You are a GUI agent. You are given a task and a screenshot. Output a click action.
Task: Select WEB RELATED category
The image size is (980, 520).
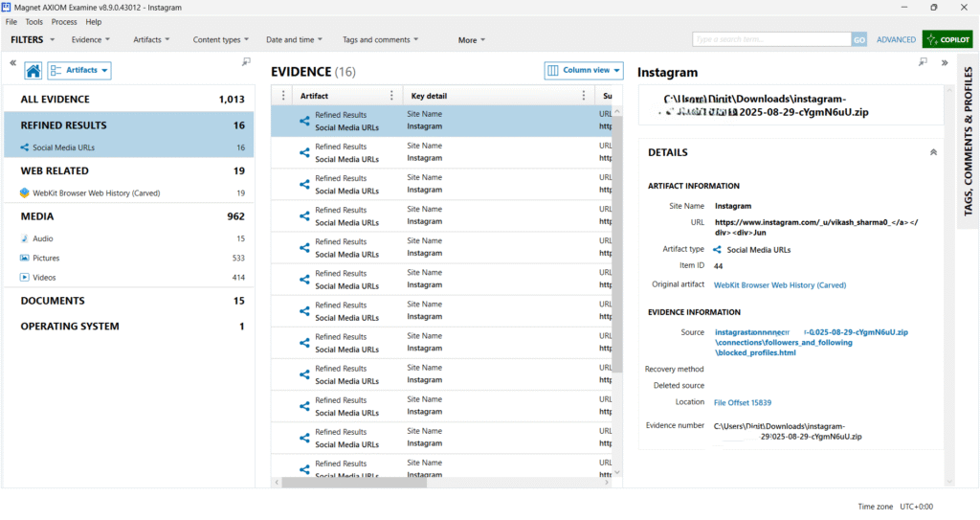pos(129,170)
